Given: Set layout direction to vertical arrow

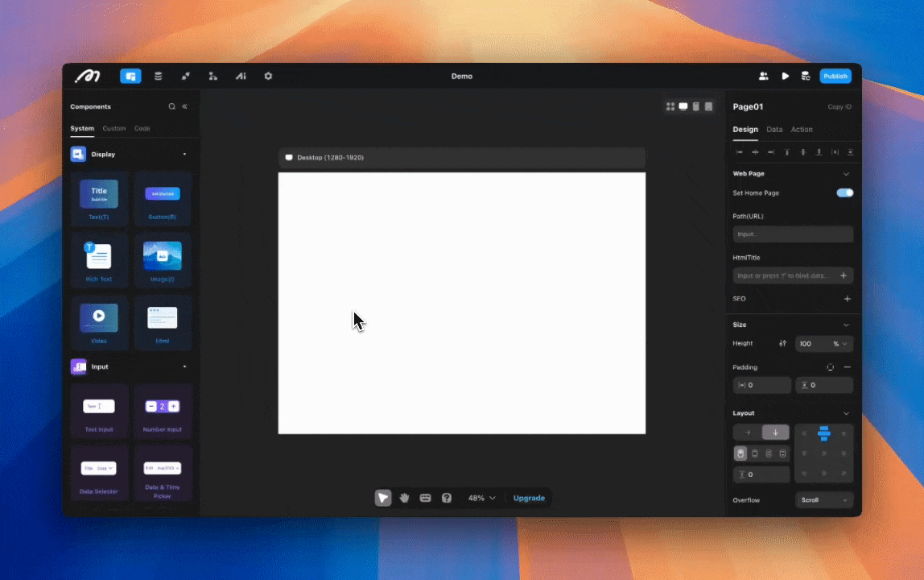Looking at the screenshot, I should pos(776,433).
